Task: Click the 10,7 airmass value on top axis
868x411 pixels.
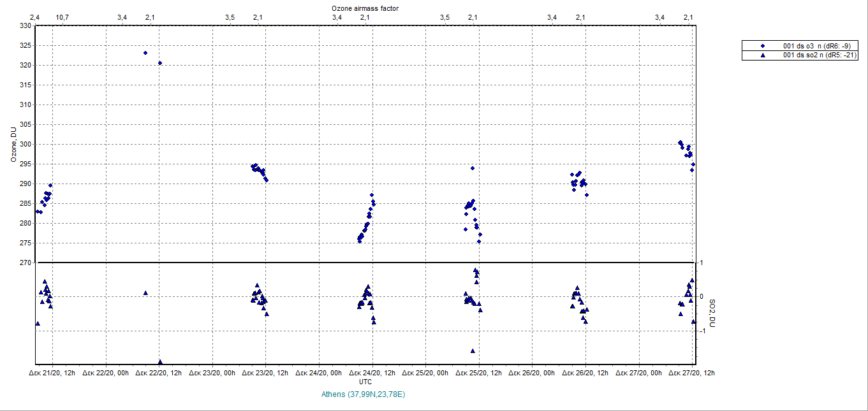Action: click(x=62, y=17)
